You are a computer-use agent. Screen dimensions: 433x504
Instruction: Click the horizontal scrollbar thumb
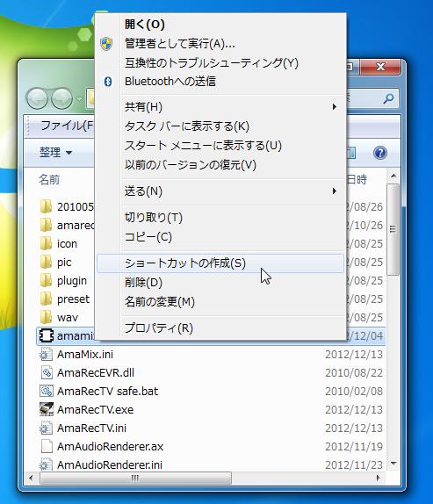[x=135, y=478]
